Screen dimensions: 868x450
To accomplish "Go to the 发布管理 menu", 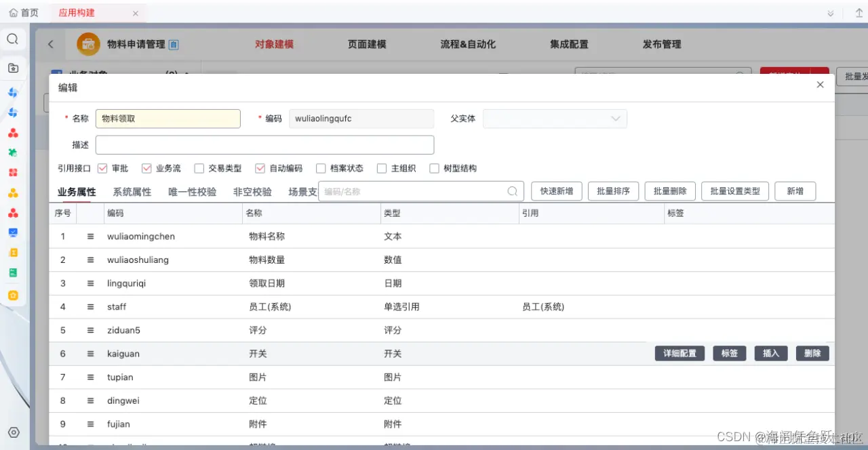I will 662,44.
